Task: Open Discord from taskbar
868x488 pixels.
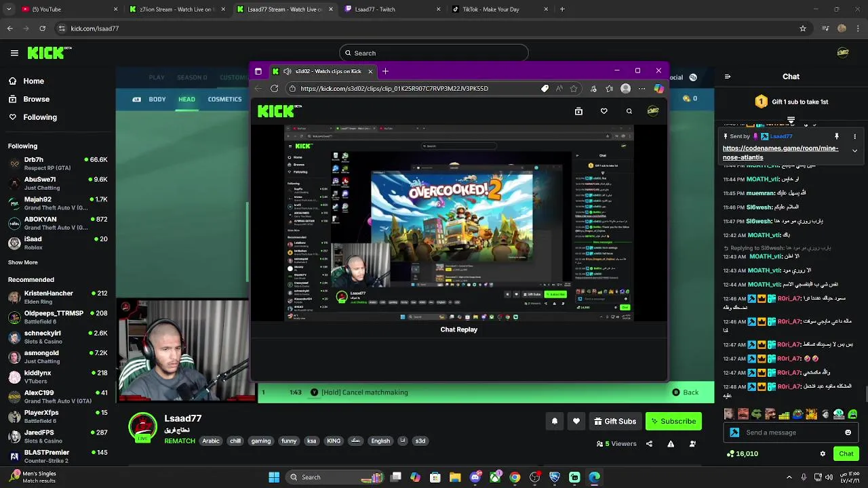Action: (x=475, y=477)
